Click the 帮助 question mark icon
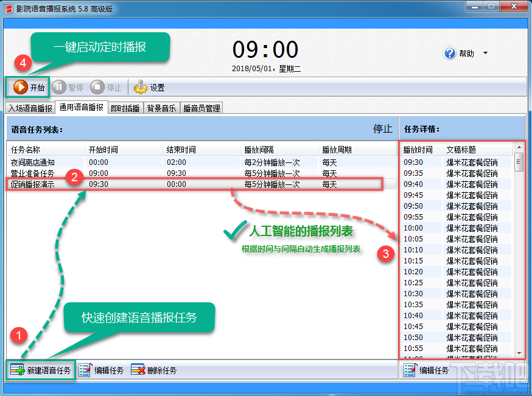 tap(449, 53)
